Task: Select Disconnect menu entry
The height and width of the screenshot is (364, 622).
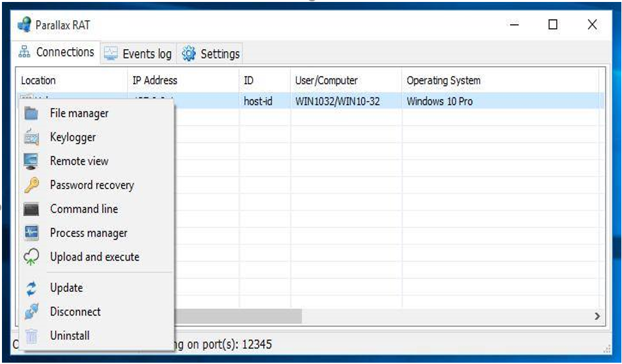Action: [x=97, y=312]
